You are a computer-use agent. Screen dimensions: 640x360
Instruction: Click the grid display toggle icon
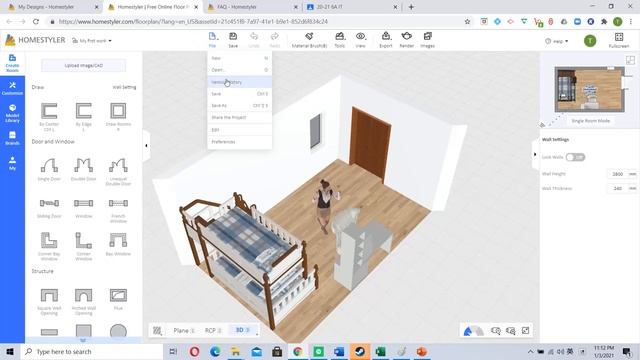tap(157, 331)
